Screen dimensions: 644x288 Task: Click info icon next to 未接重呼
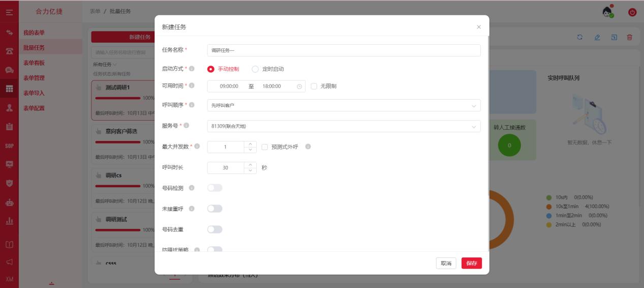pyautogui.click(x=192, y=209)
